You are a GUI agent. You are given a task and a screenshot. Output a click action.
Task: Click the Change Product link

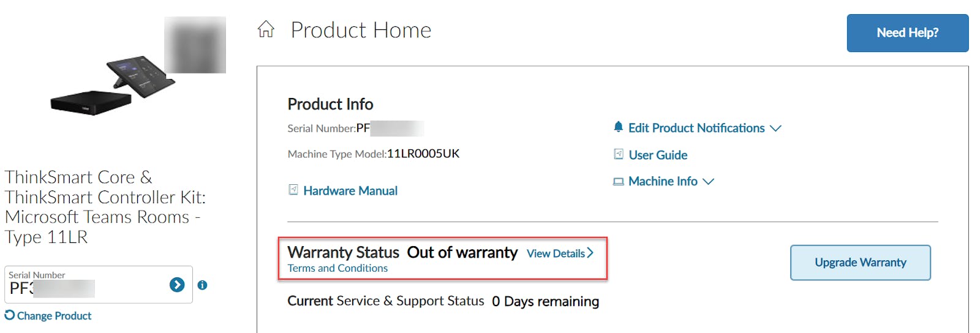(54, 316)
